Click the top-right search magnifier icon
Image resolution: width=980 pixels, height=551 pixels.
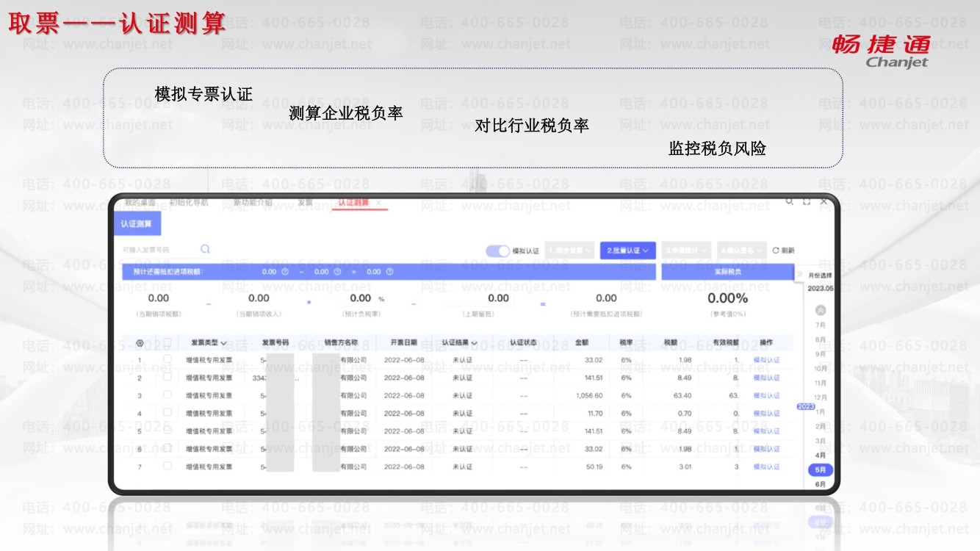point(790,201)
